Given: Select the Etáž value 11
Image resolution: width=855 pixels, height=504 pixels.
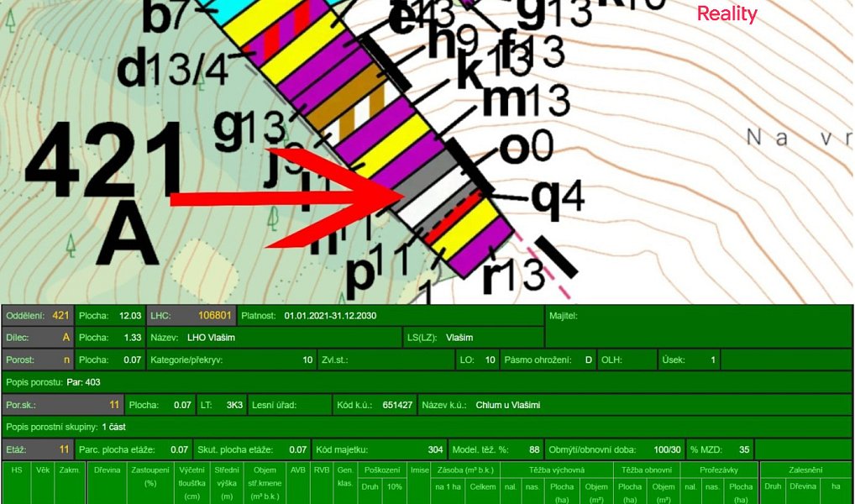Looking at the screenshot, I should (x=65, y=450).
